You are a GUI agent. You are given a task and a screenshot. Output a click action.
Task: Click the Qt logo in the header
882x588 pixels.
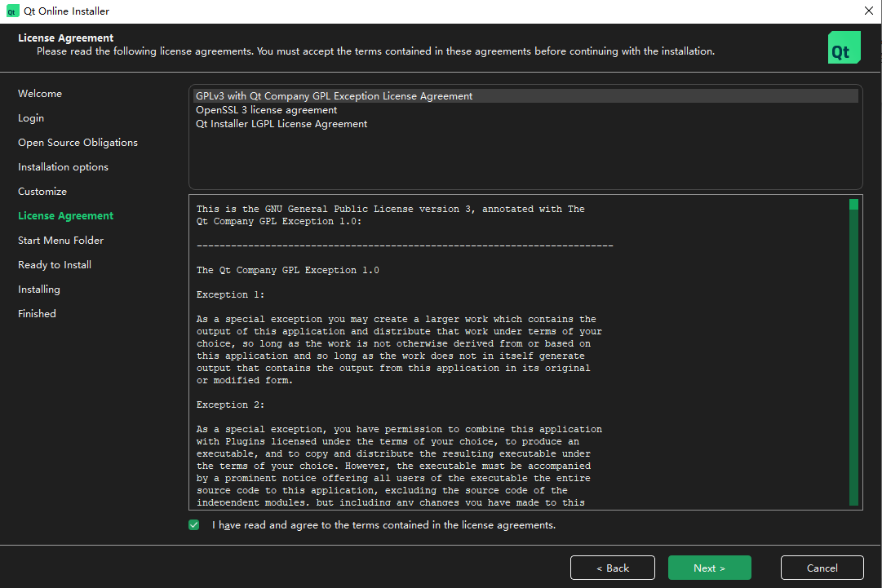click(x=844, y=47)
